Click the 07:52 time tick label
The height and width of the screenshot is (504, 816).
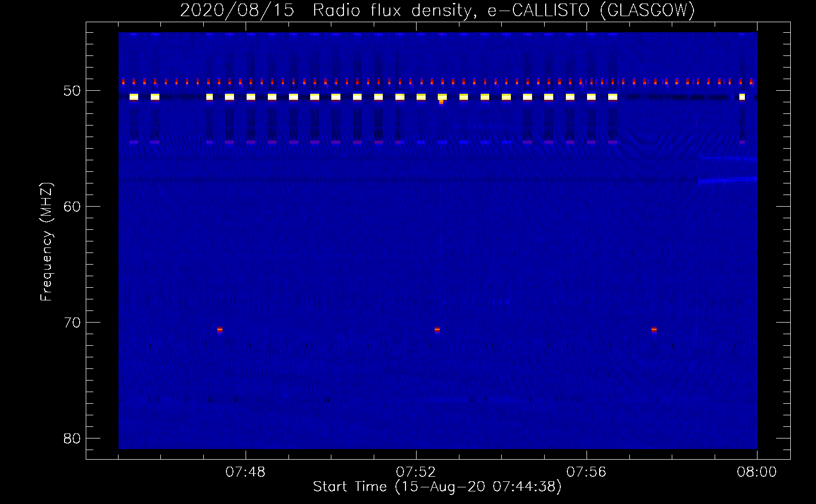click(416, 472)
